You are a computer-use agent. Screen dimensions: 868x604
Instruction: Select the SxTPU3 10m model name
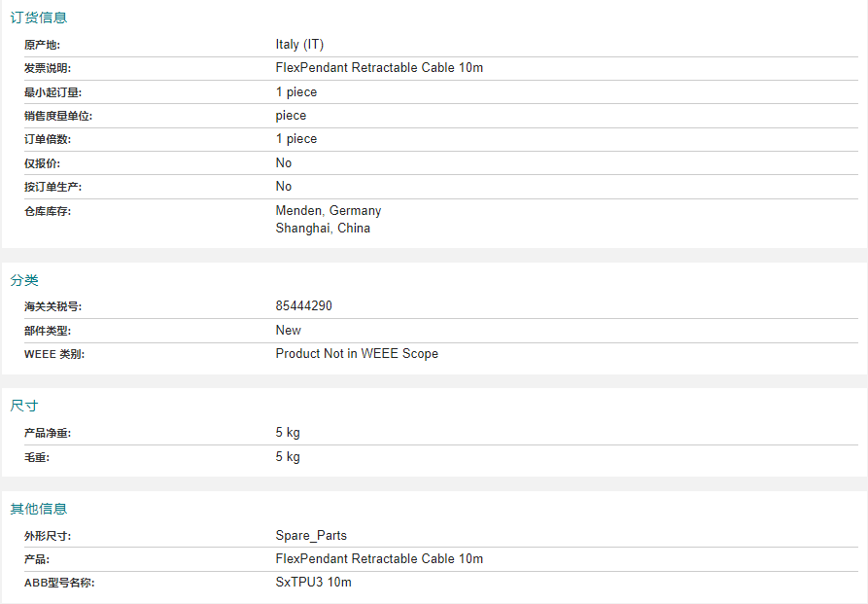pyautogui.click(x=313, y=582)
